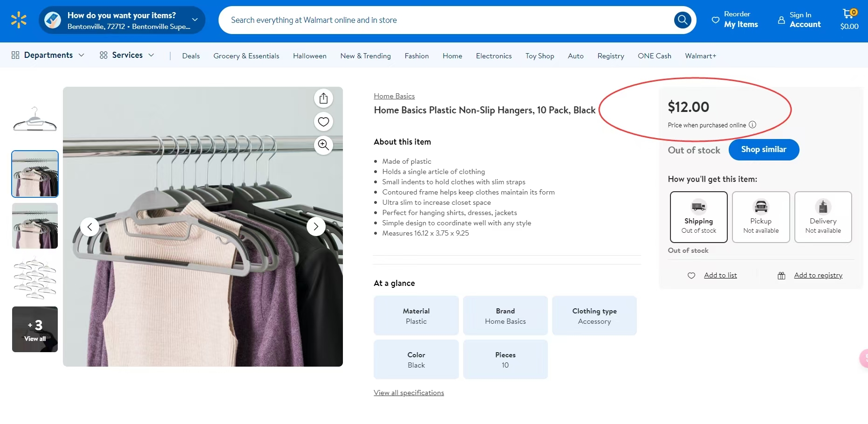This screenshot has width=868, height=424.
Task: Zoom into the product image
Action: (324, 145)
